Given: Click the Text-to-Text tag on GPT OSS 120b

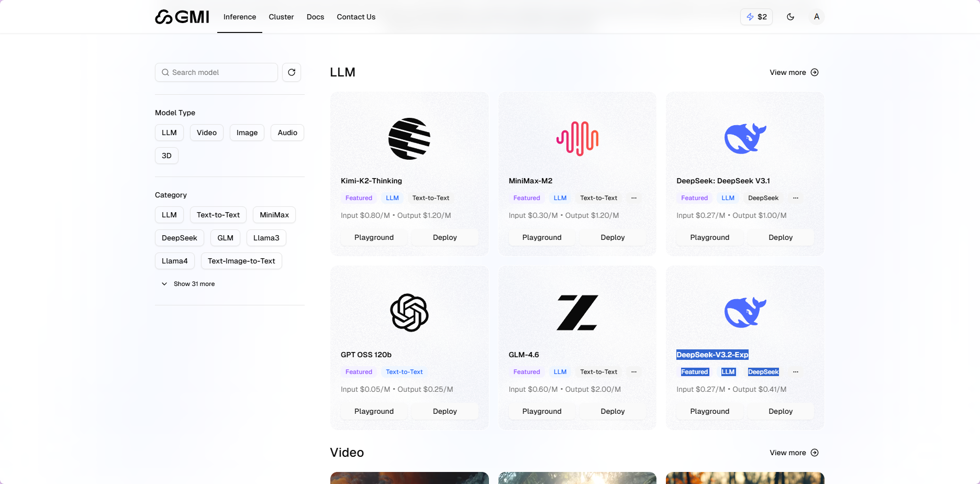Looking at the screenshot, I should (x=404, y=372).
